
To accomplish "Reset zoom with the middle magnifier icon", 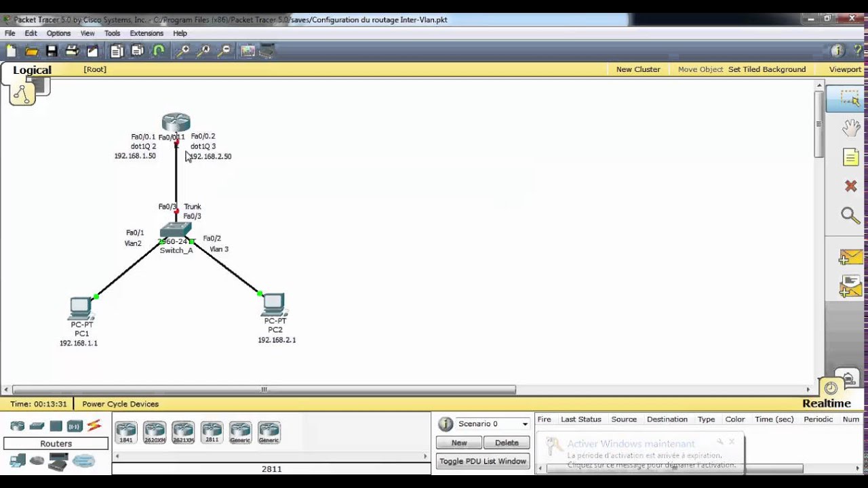I will point(203,51).
